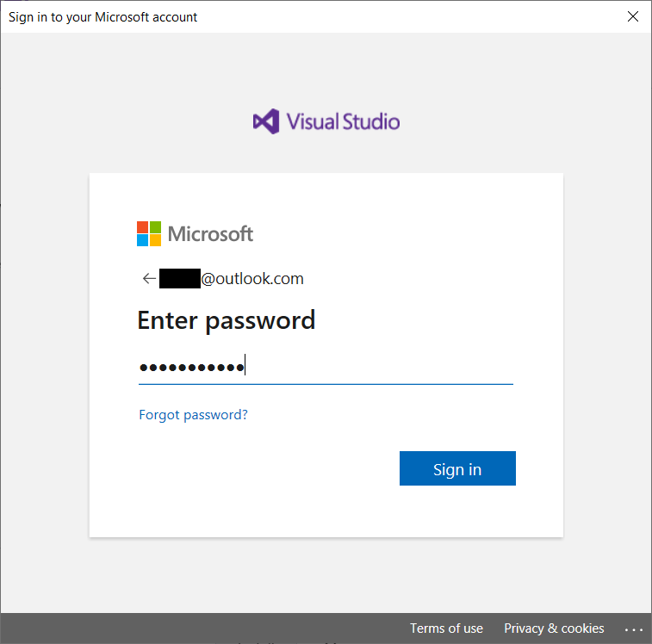Viewport: 652px width, 644px height.
Task: Open the Privacy & cookies link
Action: tap(554, 629)
